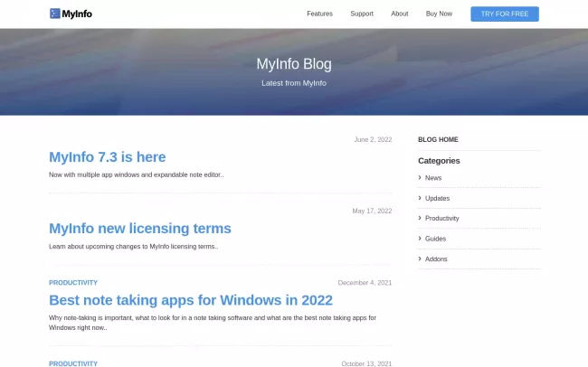Open the Buy Now page

tap(439, 14)
